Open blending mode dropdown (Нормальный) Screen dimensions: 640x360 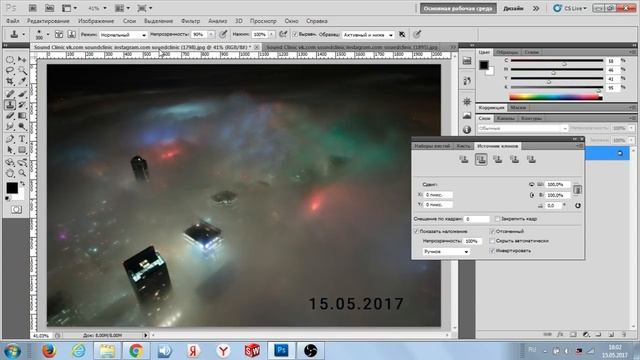point(123,35)
